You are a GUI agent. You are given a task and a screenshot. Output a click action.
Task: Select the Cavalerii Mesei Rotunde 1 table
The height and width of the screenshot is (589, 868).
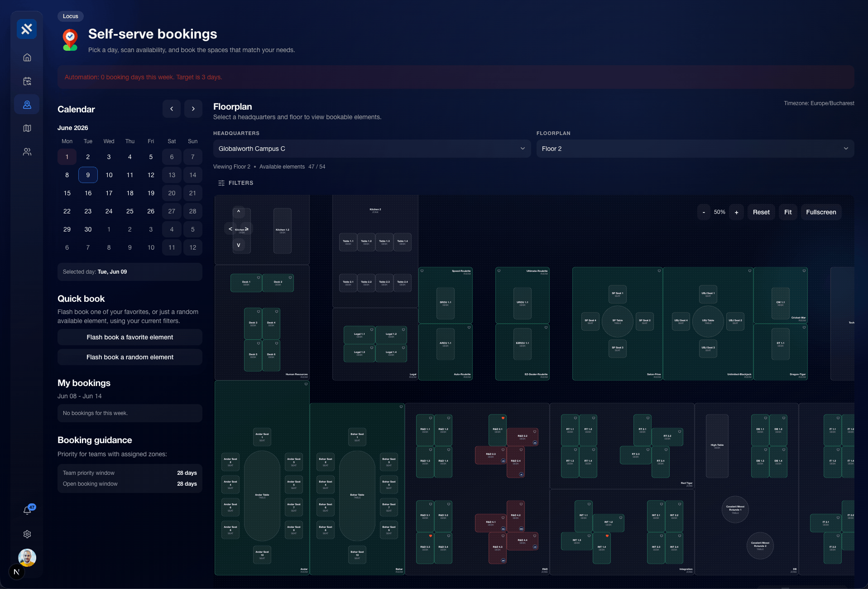[x=735, y=510]
